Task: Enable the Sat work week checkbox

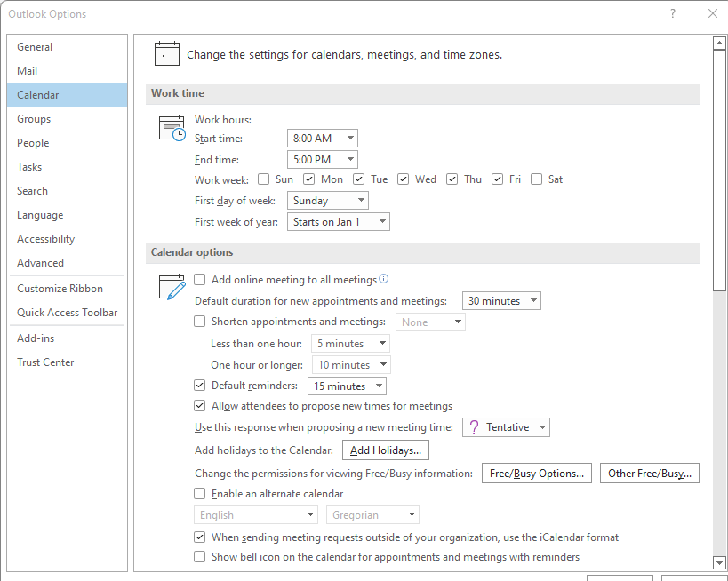Action: (x=536, y=179)
